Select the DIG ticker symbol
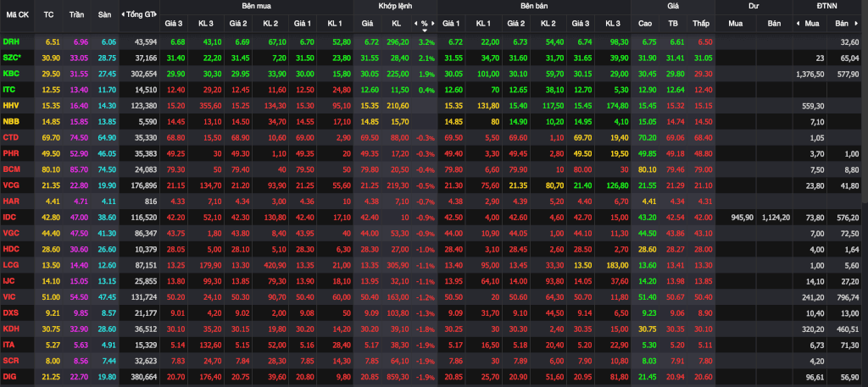 [x=9, y=377]
